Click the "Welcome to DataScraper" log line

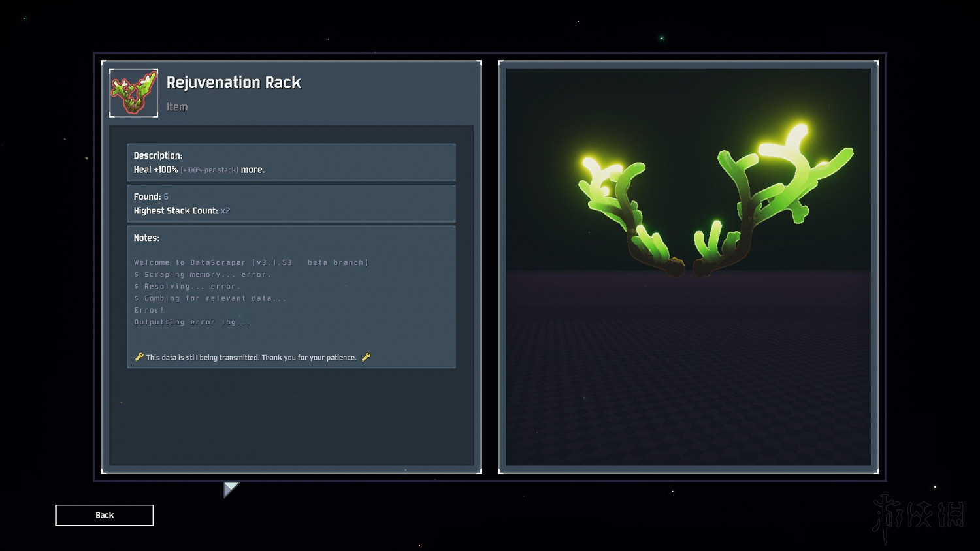[251, 262]
